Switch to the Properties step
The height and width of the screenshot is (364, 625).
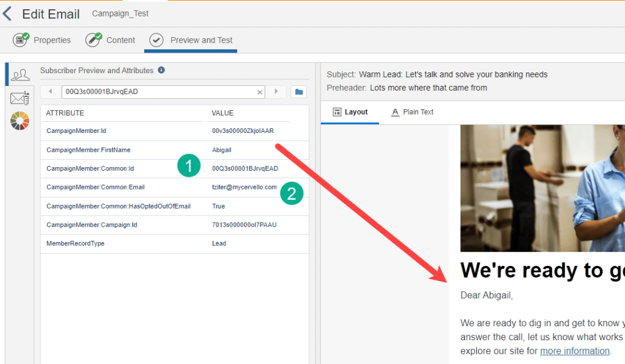42,40
